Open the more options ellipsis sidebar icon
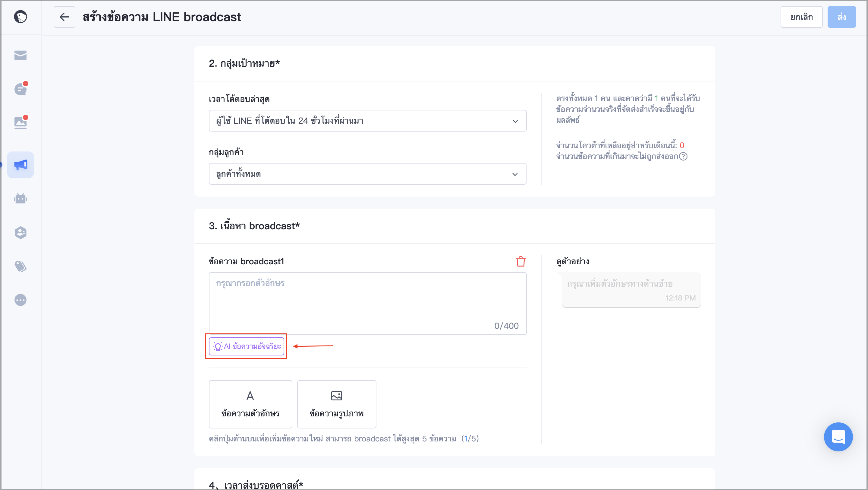Viewport: 868px width, 490px height. click(x=20, y=300)
